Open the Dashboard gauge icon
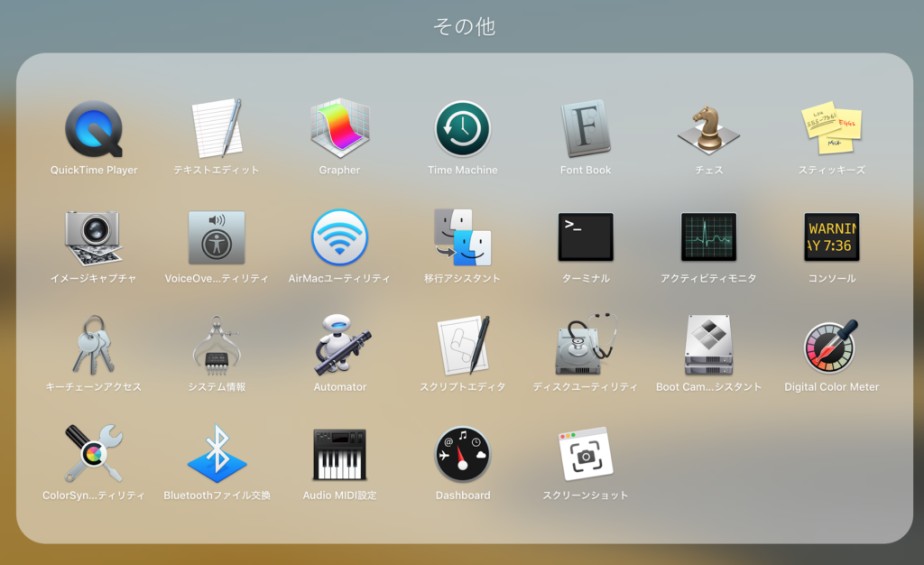 point(463,455)
